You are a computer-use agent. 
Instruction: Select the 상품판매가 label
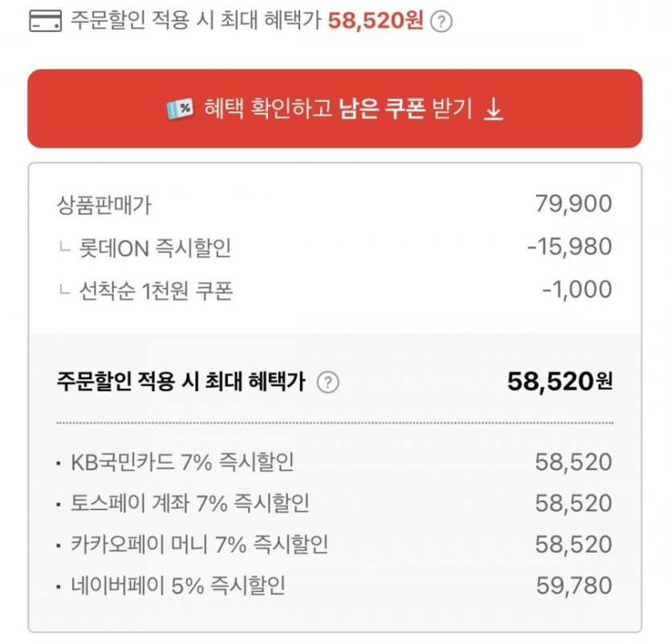coord(104,205)
